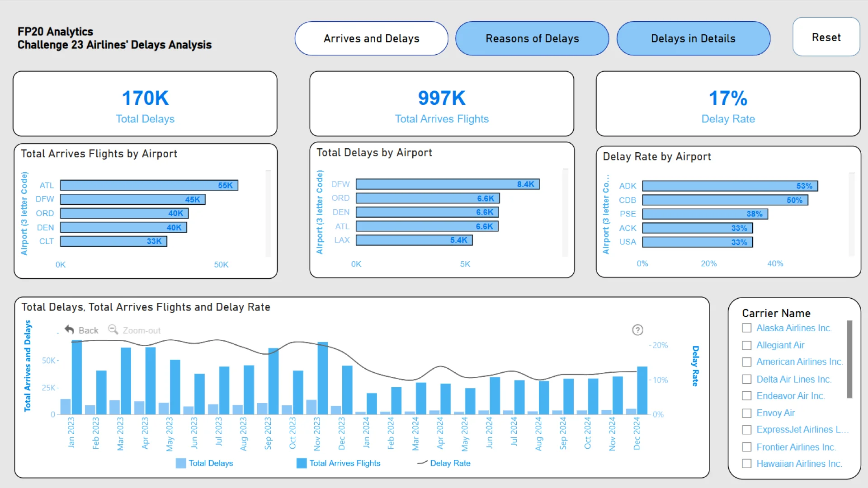Image resolution: width=868 pixels, height=488 pixels.
Task: Toggle the Envoy Air checkbox
Action: click(x=747, y=413)
